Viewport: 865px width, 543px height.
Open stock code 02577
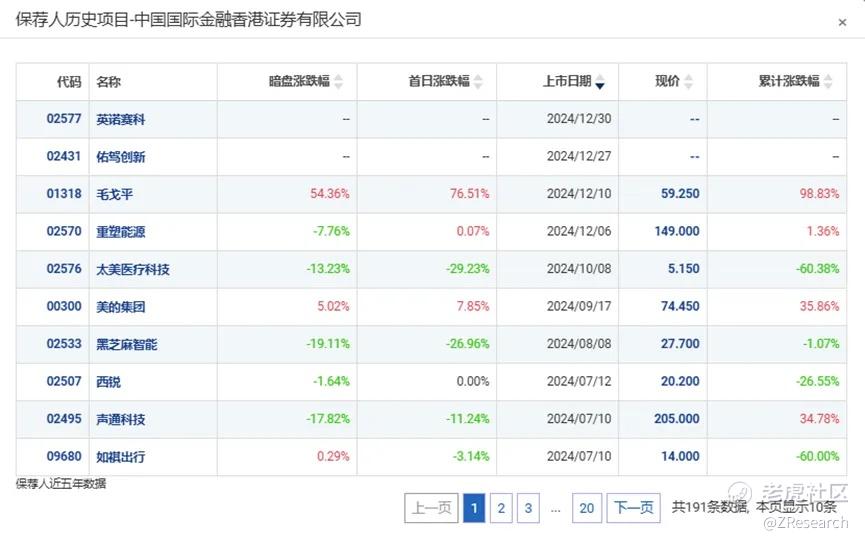coord(64,119)
